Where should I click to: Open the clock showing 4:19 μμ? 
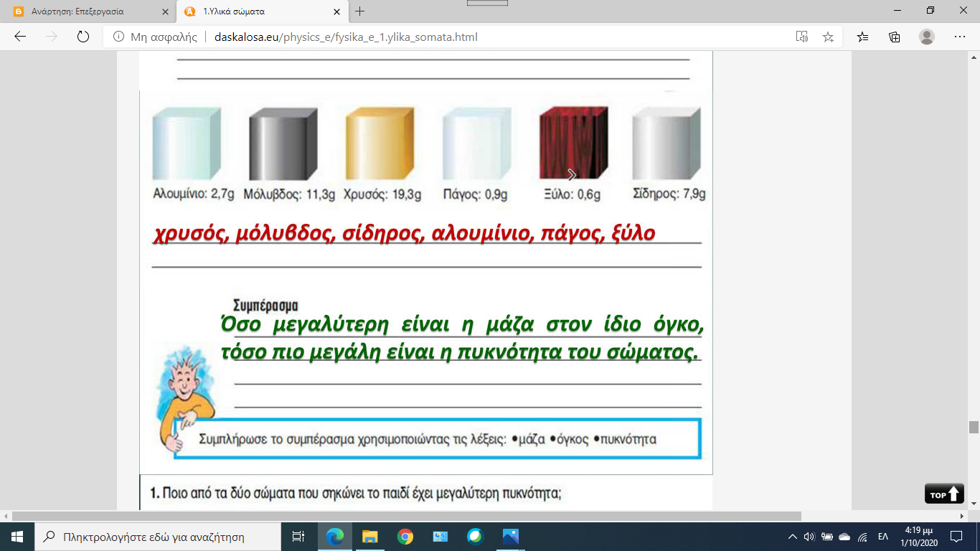click(x=918, y=536)
